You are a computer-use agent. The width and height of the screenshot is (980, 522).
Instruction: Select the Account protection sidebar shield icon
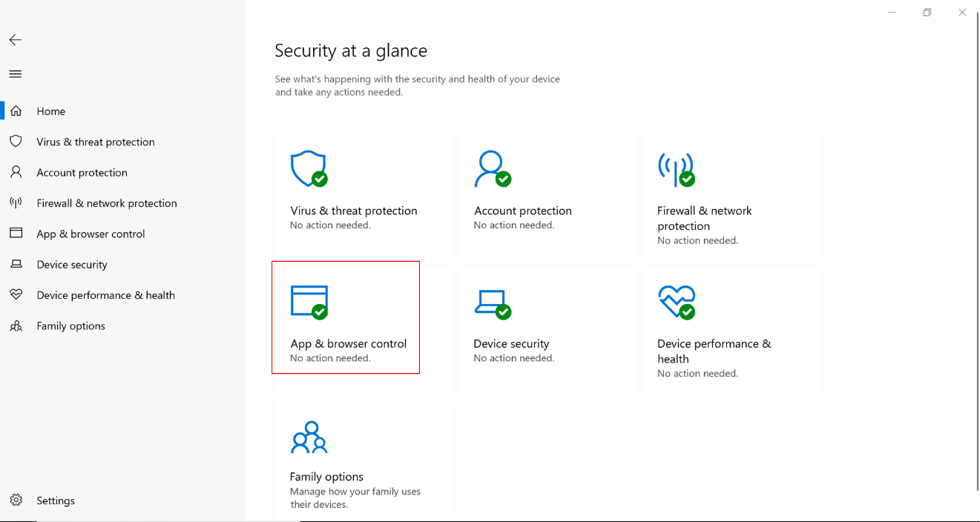coord(16,172)
